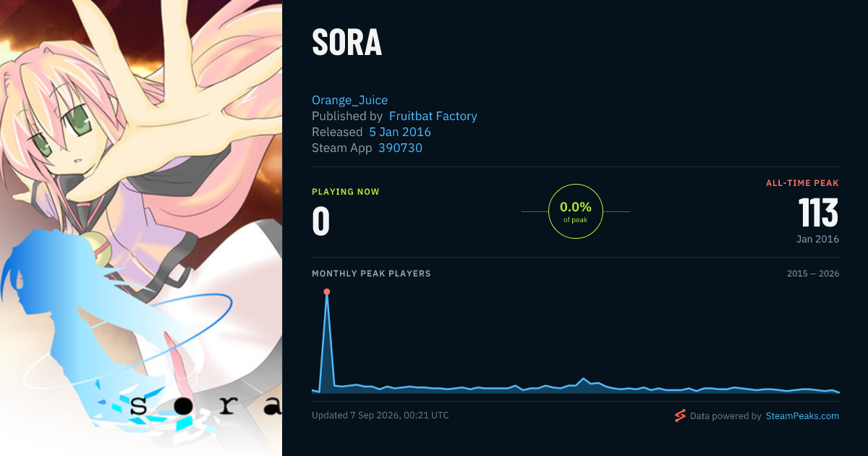Screen dimensions: 868x456
Task: Click the Monthly Peak Players label
Action: (371, 274)
